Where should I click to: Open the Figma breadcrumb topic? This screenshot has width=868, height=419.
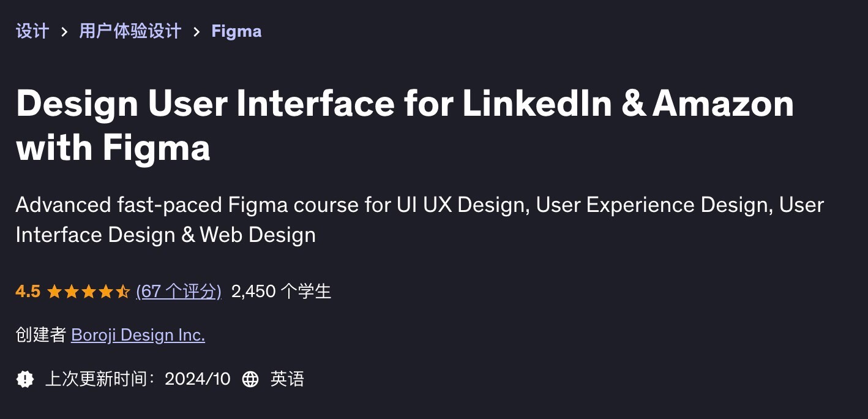(x=236, y=31)
